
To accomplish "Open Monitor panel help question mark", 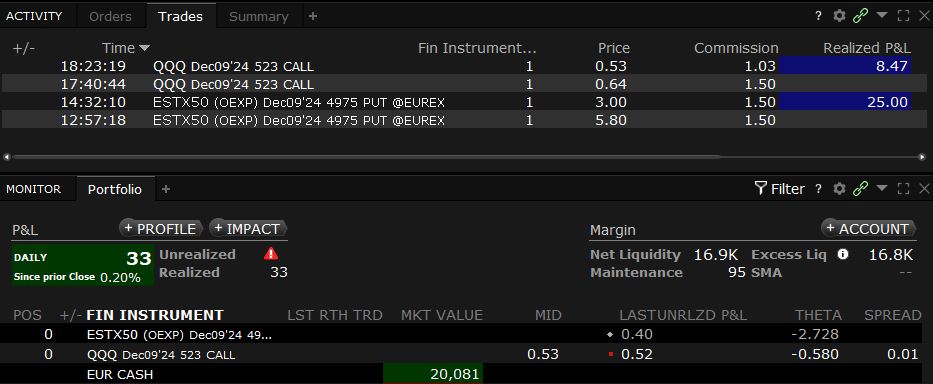I will (819, 189).
